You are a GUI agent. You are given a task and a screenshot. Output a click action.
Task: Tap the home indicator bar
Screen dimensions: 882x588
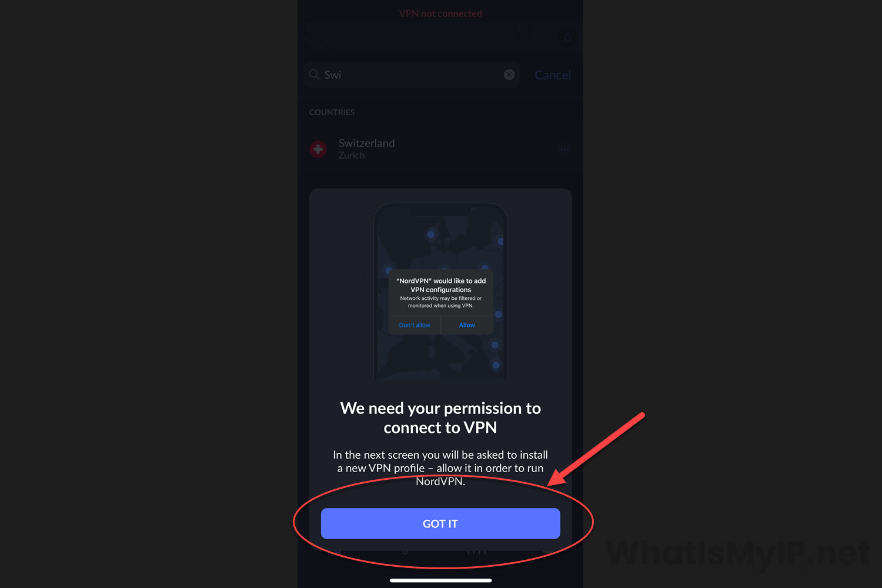click(440, 580)
